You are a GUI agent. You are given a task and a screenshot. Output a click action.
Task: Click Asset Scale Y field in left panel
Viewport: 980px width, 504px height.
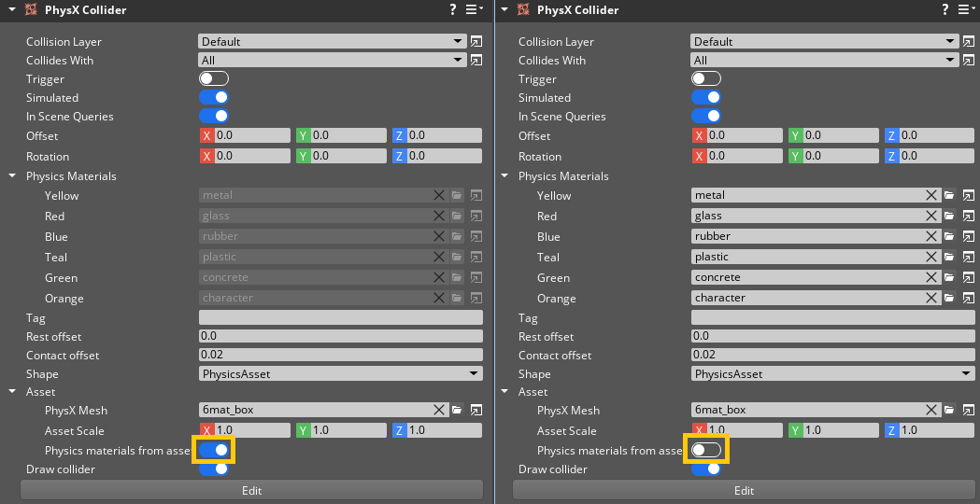(x=341, y=430)
